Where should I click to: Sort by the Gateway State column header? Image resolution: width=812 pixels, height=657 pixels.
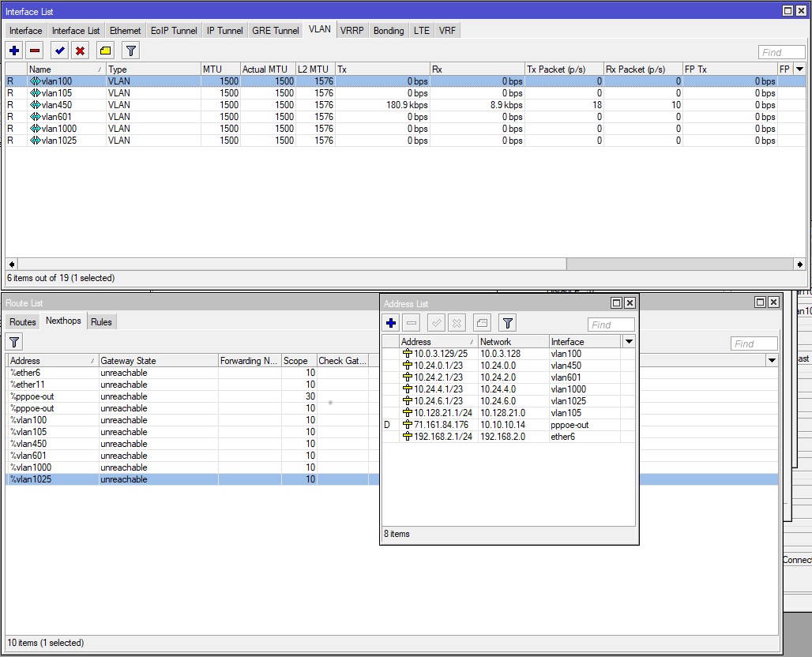coord(158,360)
